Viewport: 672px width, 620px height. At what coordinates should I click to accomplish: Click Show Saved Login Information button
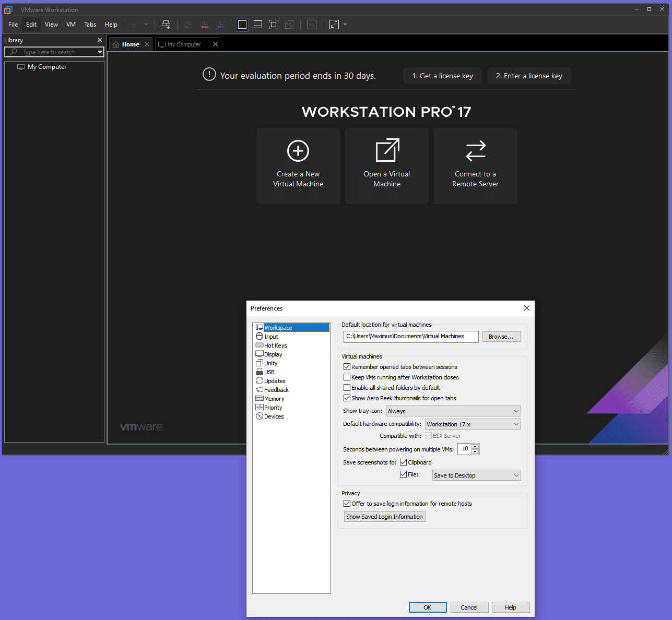[384, 517]
